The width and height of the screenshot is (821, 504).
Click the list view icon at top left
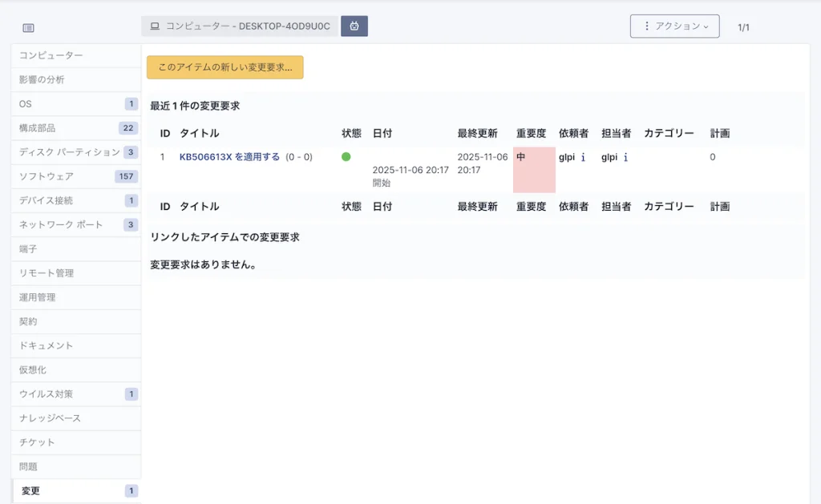28,28
